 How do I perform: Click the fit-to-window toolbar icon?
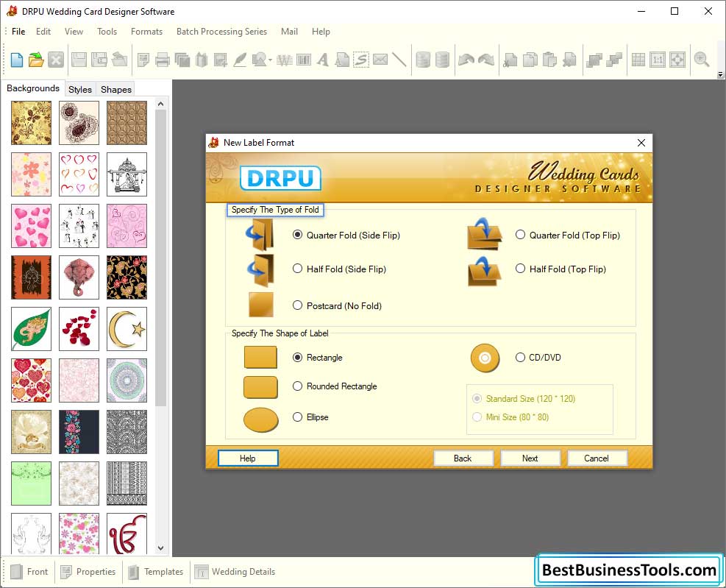[x=677, y=60]
